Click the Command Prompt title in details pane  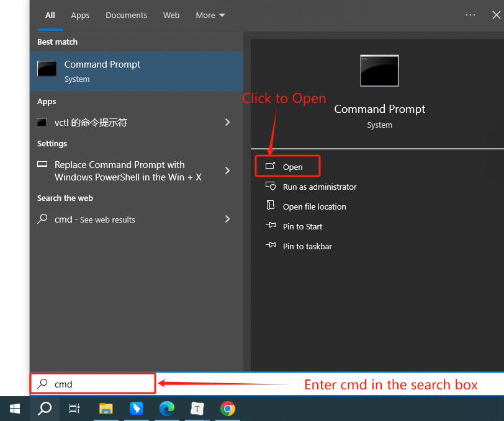click(380, 109)
